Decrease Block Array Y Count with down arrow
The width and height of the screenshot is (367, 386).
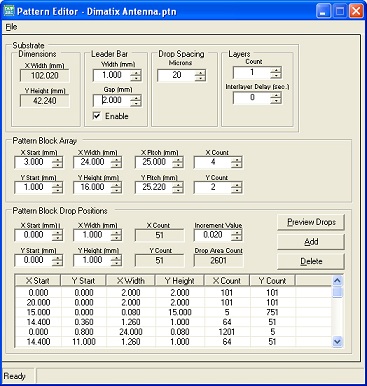pyautogui.click(x=237, y=190)
